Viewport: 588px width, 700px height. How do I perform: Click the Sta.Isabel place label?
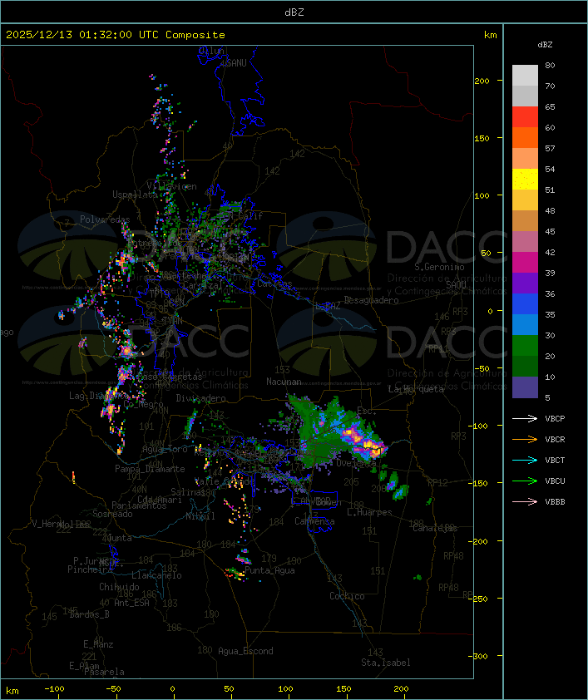pyautogui.click(x=386, y=663)
